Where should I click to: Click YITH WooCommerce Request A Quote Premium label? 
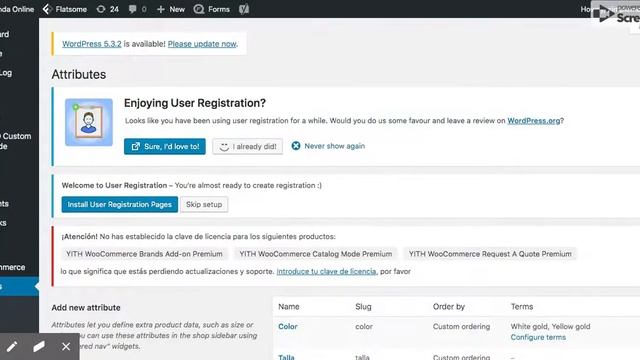[x=490, y=254]
